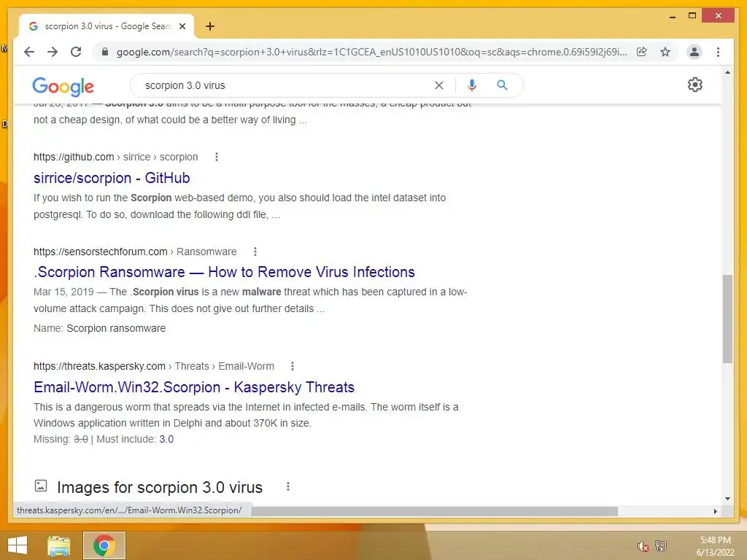Click the address bar URL
Viewport: 747px width, 560px height.
coord(371,52)
